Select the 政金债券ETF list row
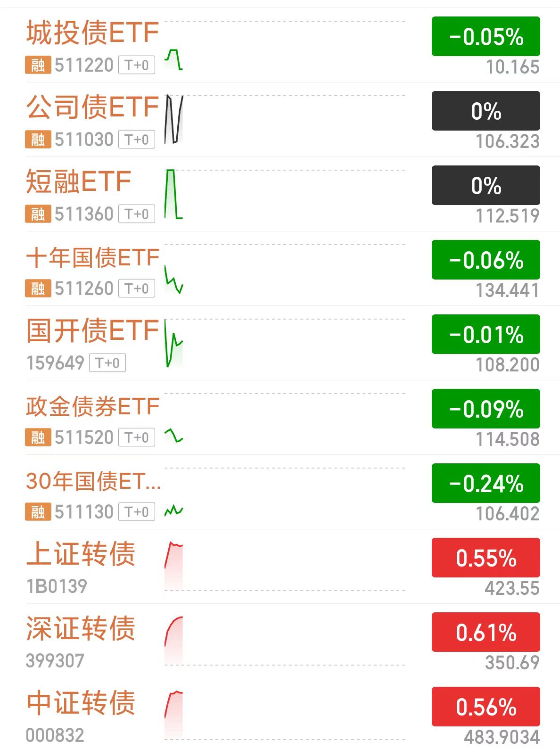Viewport: 560px width, 749px height. click(x=92, y=407)
